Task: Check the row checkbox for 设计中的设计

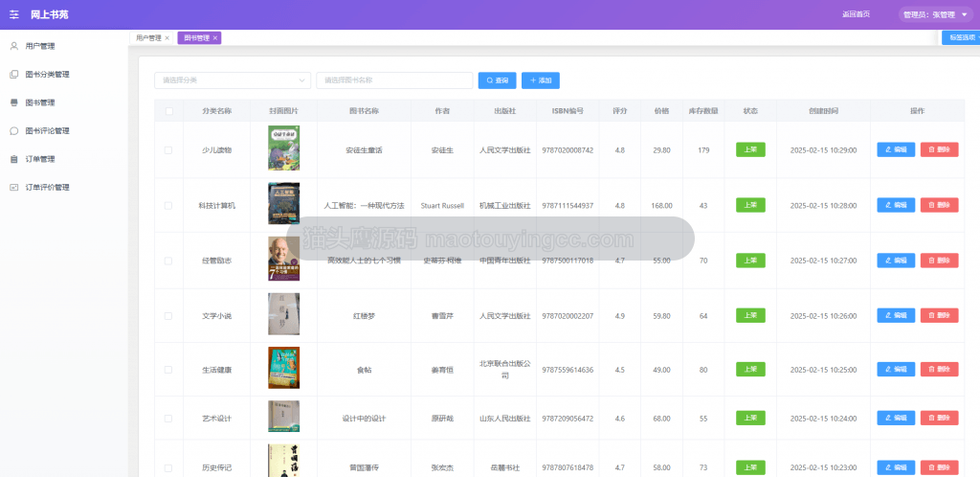Action: pyautogui.click(x=168, y=419)
